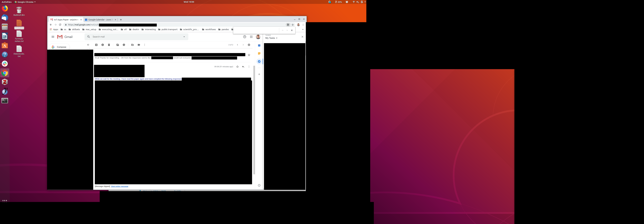Viewport: 644px width, 224px height.
Task: Toggle main menu with hamburger icon
Action: [53, 37]
